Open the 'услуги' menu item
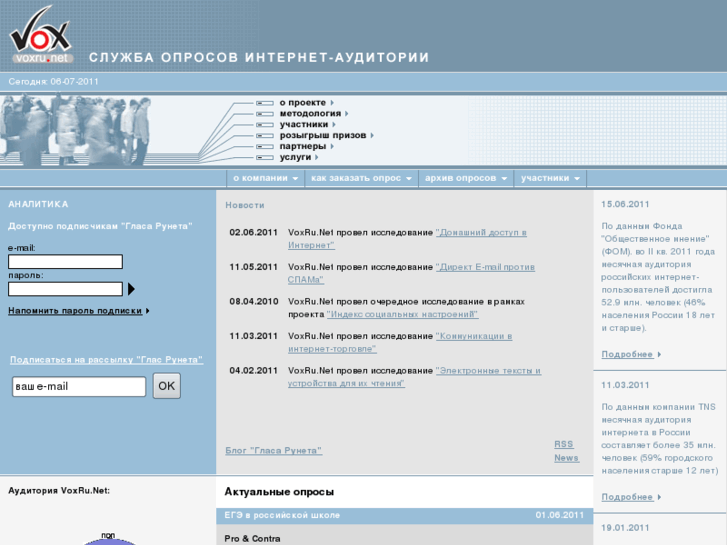 [x=295, y=157]
